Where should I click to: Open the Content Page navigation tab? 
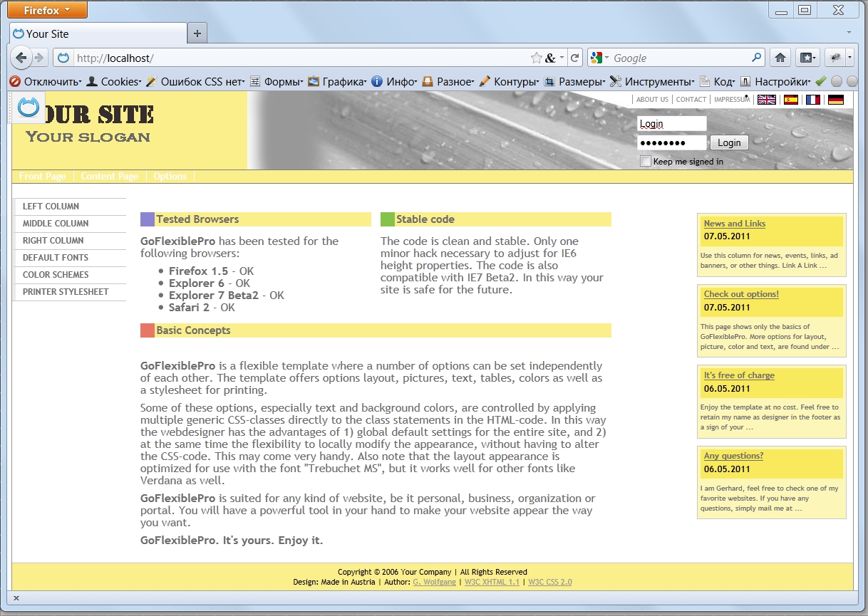click(110, 176)
